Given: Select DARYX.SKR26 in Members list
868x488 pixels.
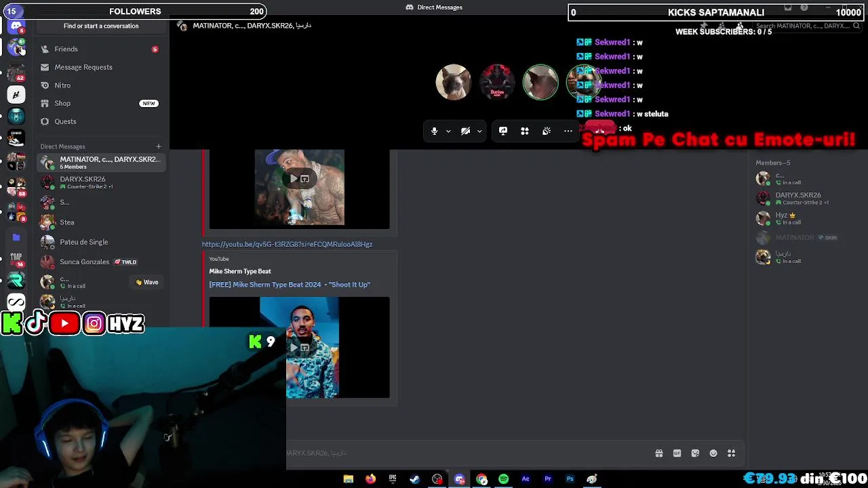Looking at the screenshot, I should 807,199.
